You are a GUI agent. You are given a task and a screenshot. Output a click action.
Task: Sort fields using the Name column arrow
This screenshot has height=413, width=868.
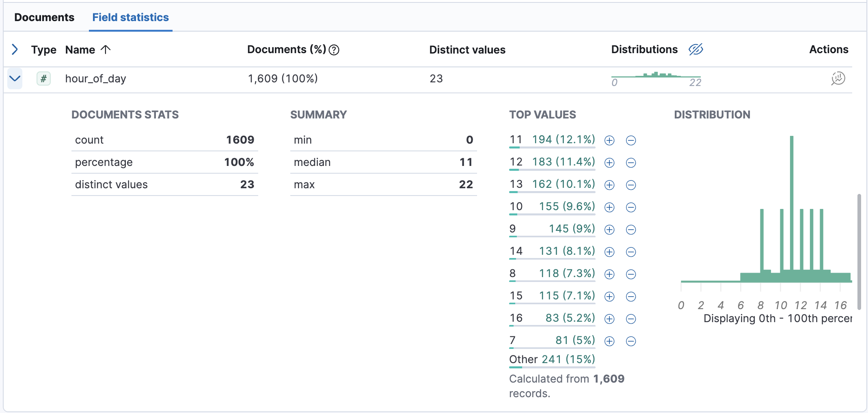tap(105, 49)
